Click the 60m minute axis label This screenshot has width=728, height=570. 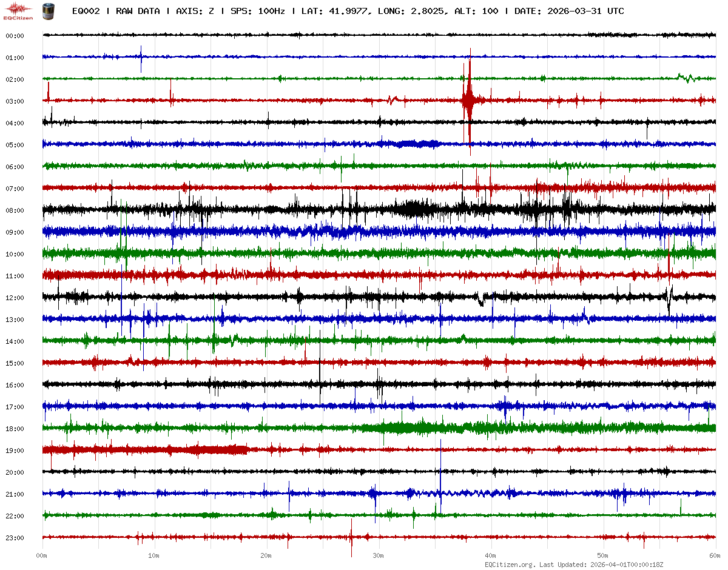[715, 555]
